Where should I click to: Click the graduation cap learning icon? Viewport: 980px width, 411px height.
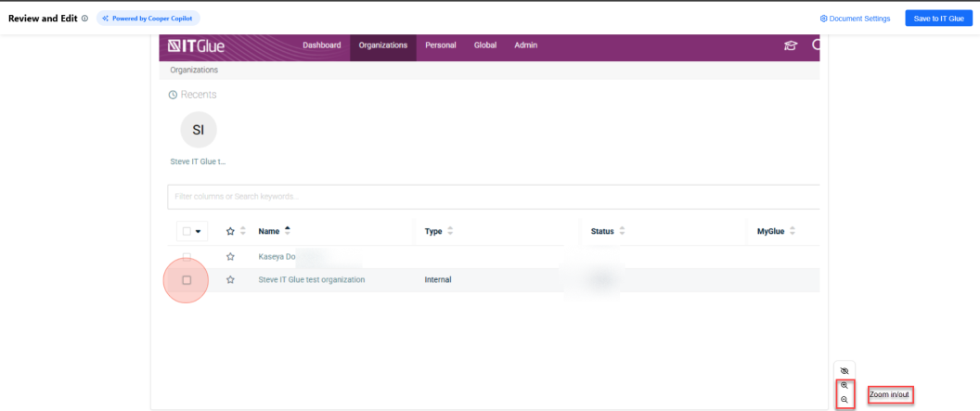click(791, 45)
